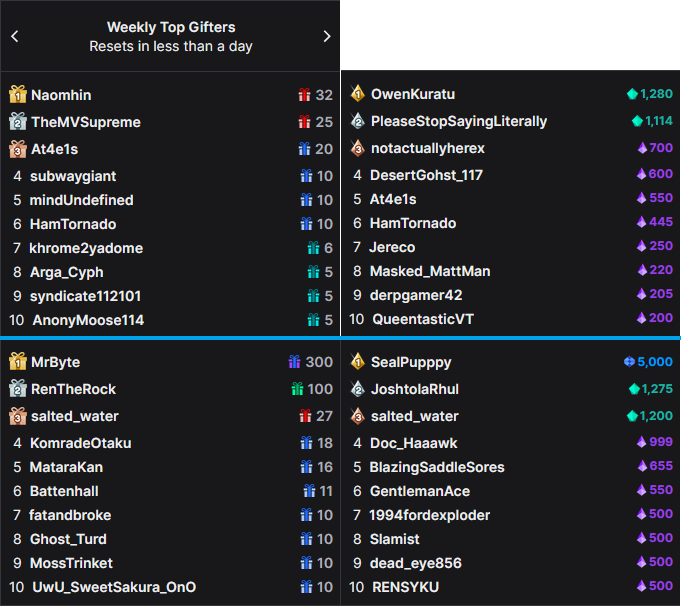Click the bronze third-place badge beside notactuallyherex
Viewport: 681px width, 606px height.
357,148
